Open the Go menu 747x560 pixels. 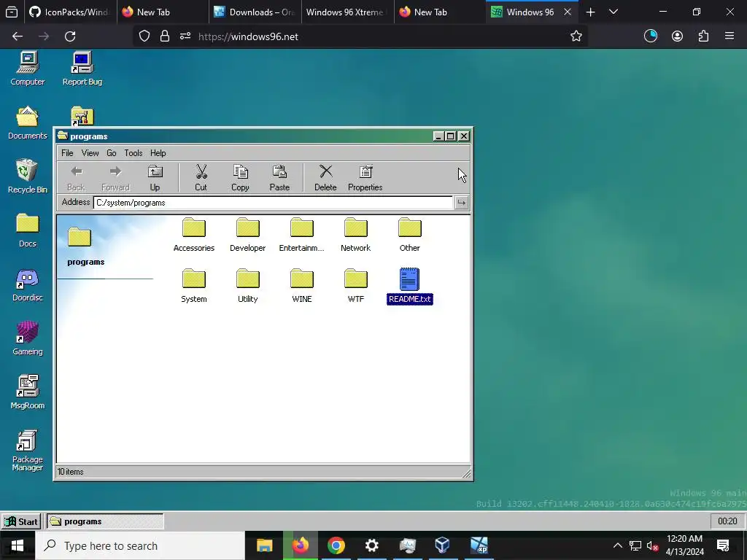pos(112,153)
